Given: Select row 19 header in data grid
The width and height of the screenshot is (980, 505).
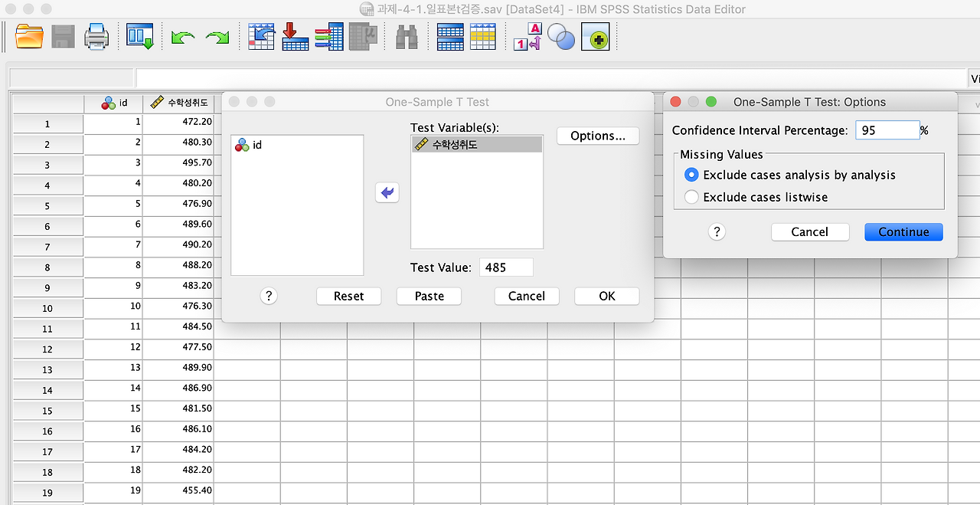Looking at the screenshot, I should coord(47,493).
